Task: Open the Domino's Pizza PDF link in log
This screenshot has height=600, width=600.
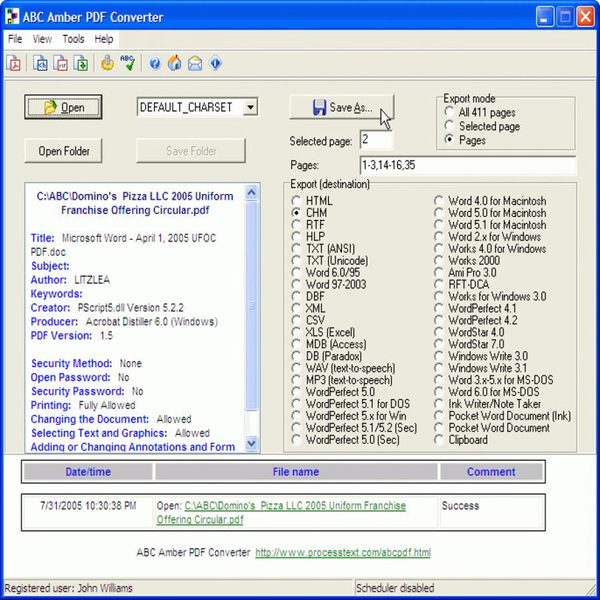Action: (281, 513)
